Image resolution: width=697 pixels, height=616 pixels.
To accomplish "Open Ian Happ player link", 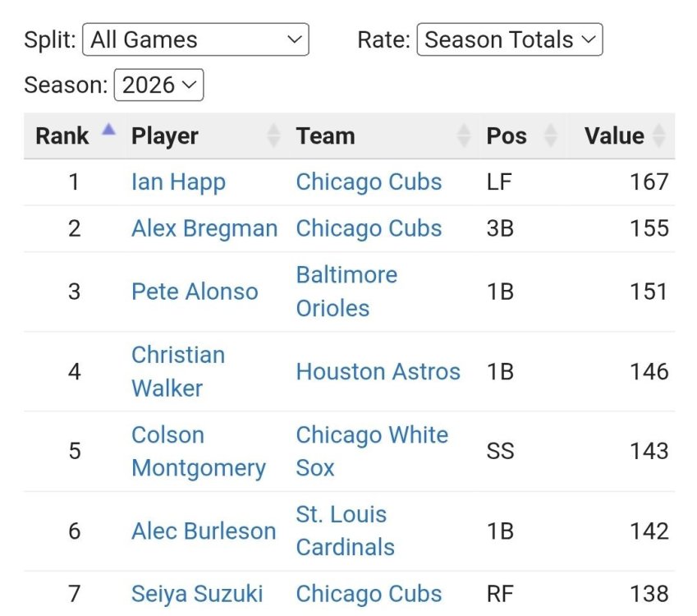I will [179, 182].
